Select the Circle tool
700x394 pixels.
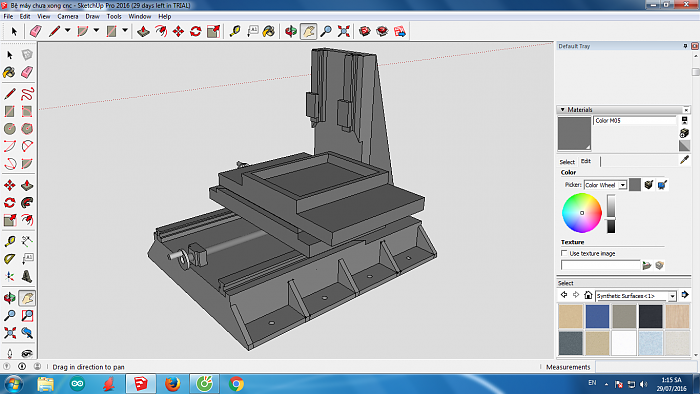coord(10,129)
